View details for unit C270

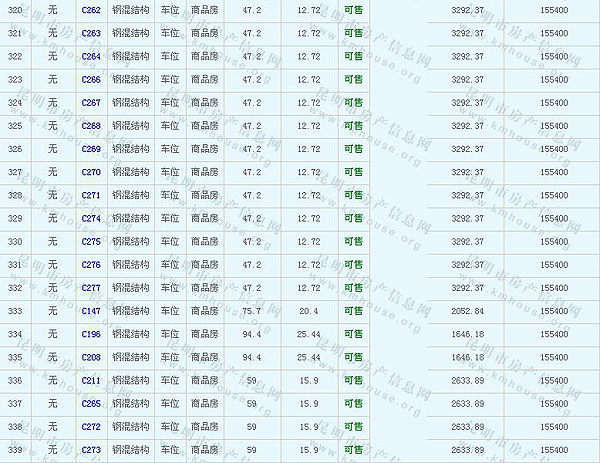click(91, 172)
